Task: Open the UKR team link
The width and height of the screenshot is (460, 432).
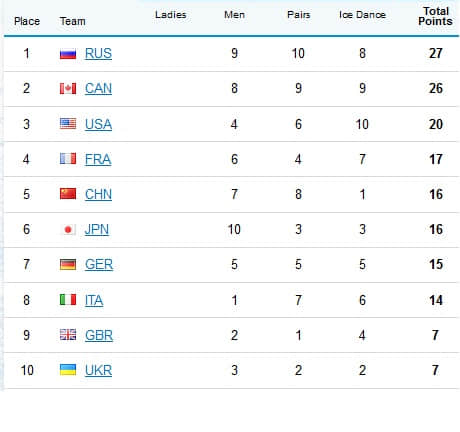Action: (x=98, y=370)
